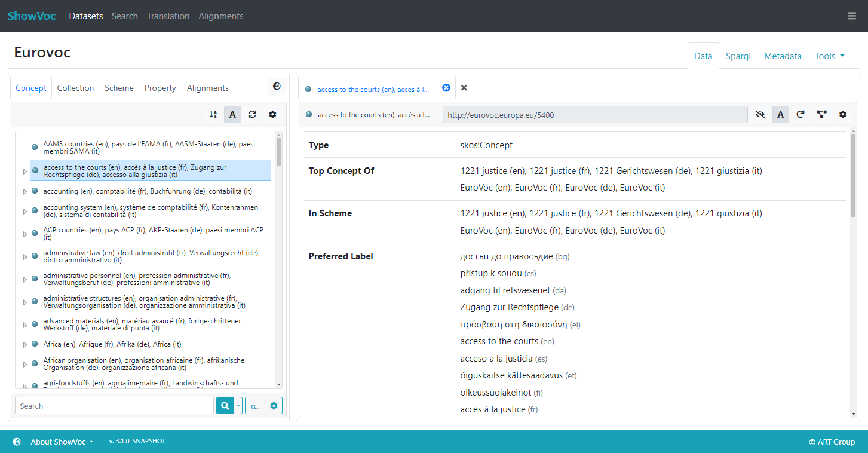Open the Tools dropdown

[830, 56]
